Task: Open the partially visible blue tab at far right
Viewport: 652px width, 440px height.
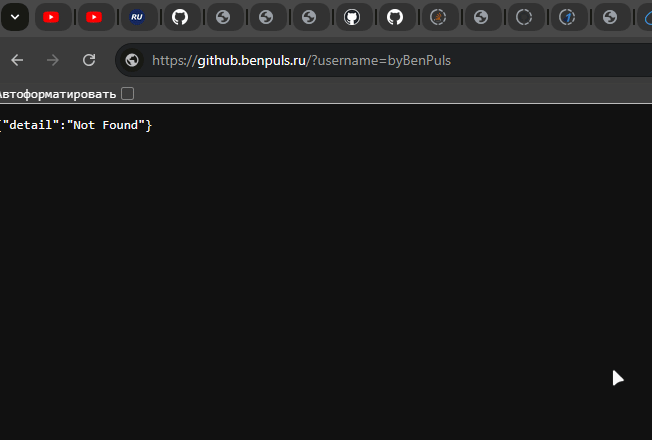Action: point(646,17)
